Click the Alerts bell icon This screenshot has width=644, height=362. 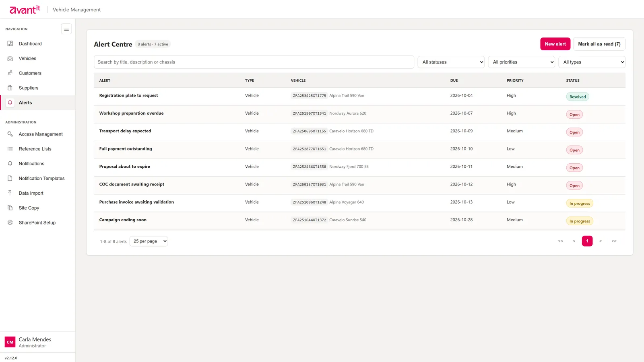coord(10,103)
